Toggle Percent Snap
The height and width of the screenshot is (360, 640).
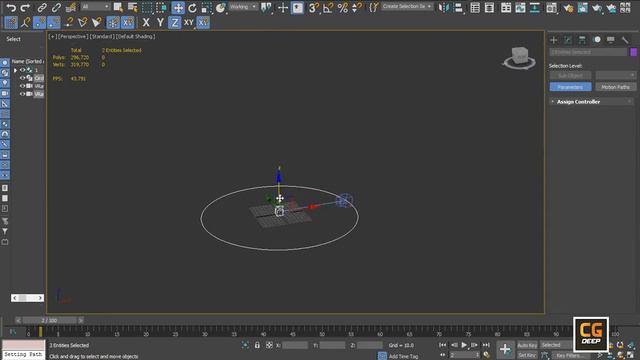point(343,7)
